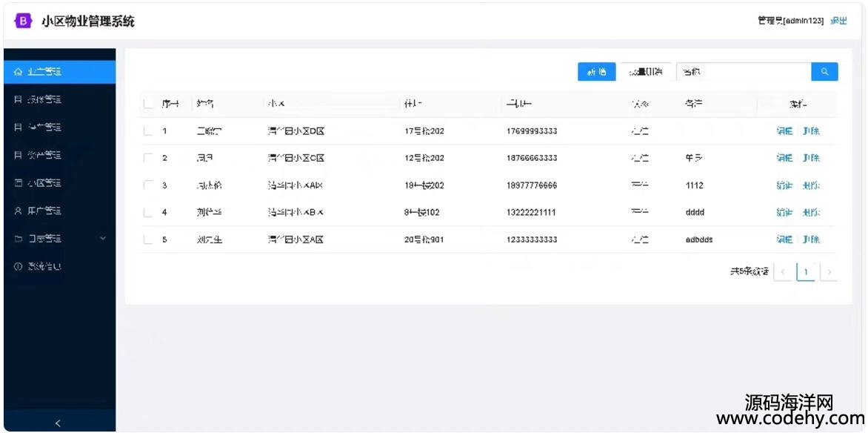868x433 pixels.
Task: Click the purple B logo icon
Action: (x=23, y=21)
